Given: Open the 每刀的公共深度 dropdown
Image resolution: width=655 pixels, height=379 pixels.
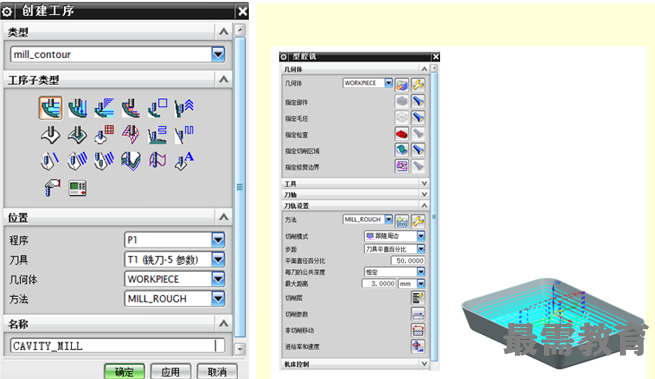Looking at the screenshot, I should [421, 272].
